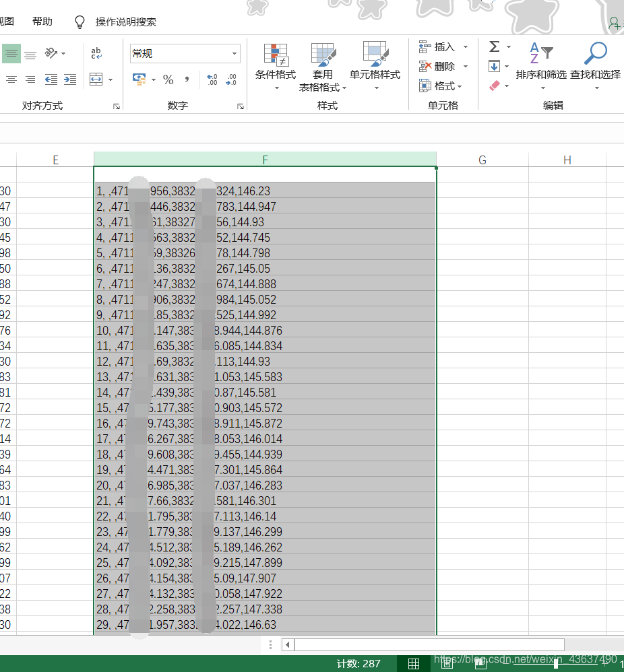This screenshot has height=672, width=624.
Task: Click merge and center icon
Action: coord(96,79)
